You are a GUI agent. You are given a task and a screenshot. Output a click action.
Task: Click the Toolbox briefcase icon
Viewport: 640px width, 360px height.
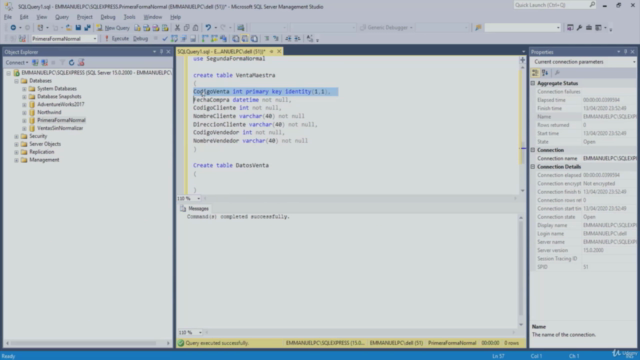[589, 28]
